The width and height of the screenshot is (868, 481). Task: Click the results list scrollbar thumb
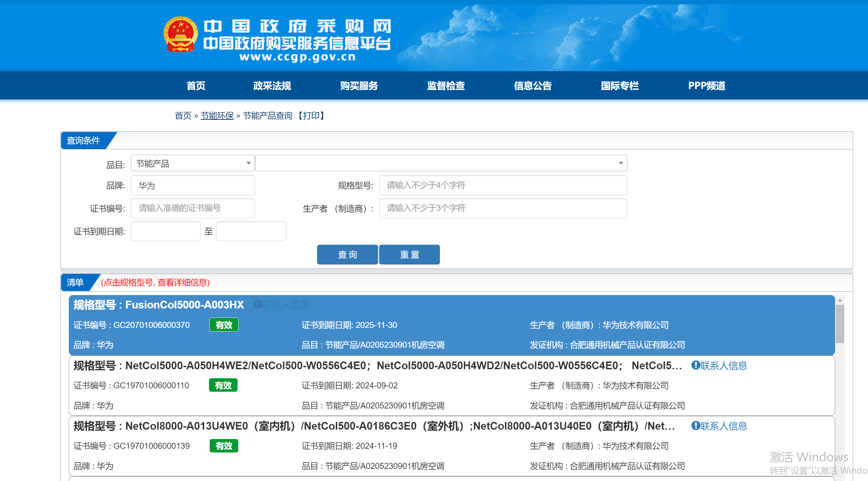840,324
